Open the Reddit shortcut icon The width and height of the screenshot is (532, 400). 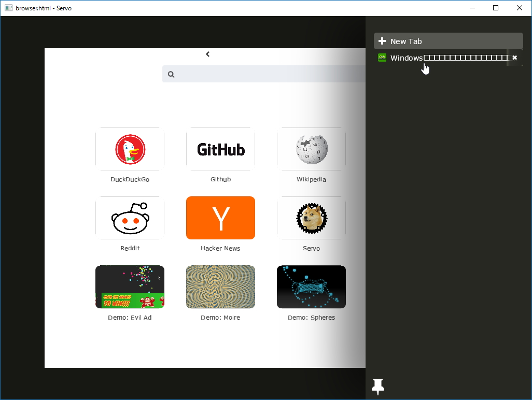(x=130, y=218)
